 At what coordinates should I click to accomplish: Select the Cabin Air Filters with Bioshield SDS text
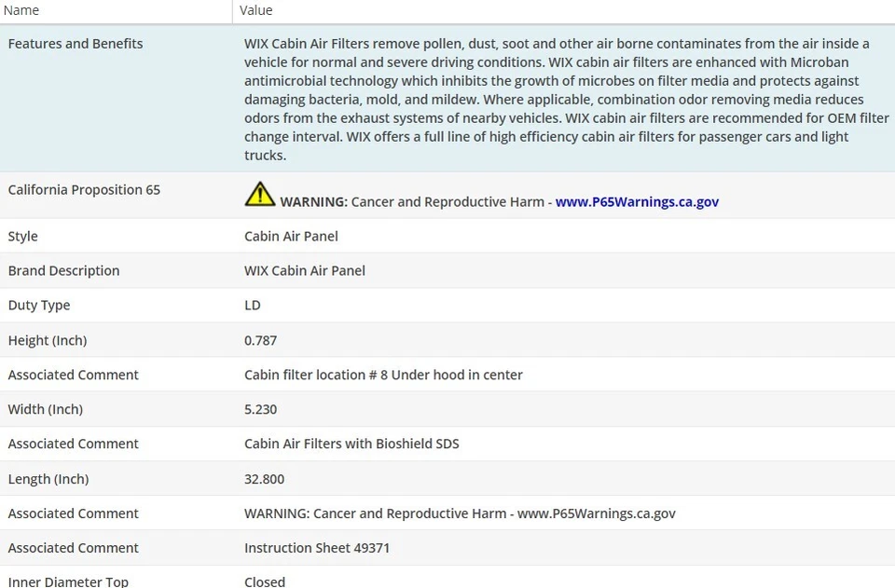(351, 444)
